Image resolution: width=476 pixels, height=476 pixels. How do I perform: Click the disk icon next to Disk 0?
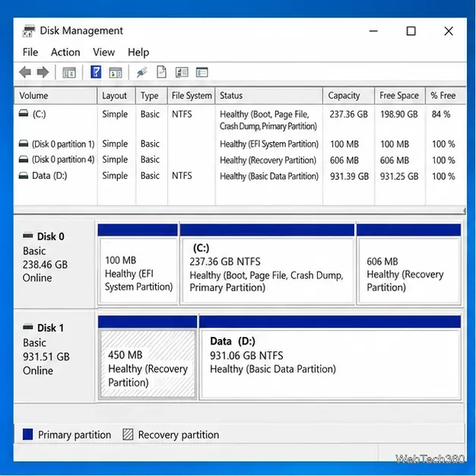[28, 236]
